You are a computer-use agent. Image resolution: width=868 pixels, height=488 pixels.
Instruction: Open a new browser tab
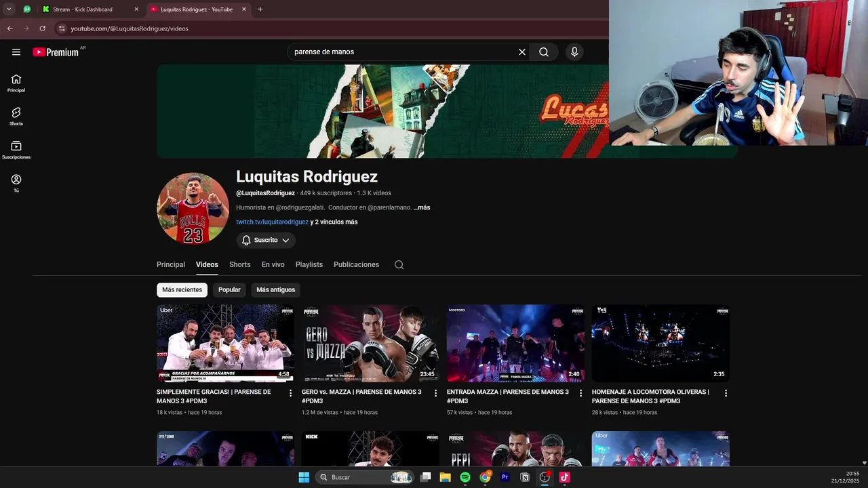[x=260, y=9]
